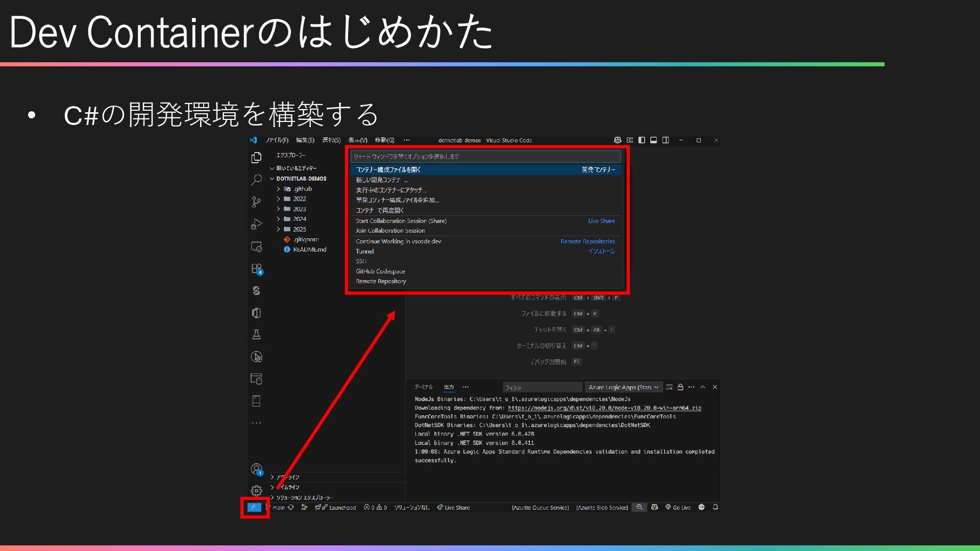This screenshot has height=551, width=980.
Task: Open the menu bar overflow ellipsis
Action: click(407, 140)
